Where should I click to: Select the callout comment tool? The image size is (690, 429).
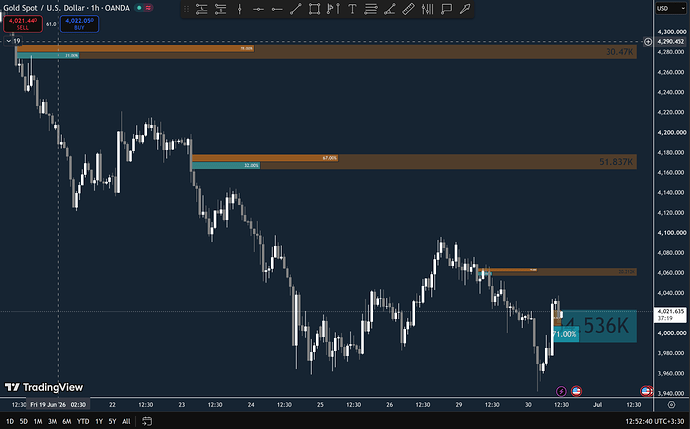point(446,9)
